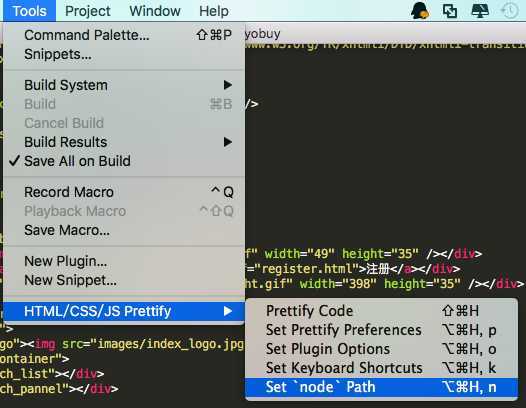Open Set Keyboard Shortcuts
The height and width of the screenshot is (408, 526).
(x=381, y=368)
